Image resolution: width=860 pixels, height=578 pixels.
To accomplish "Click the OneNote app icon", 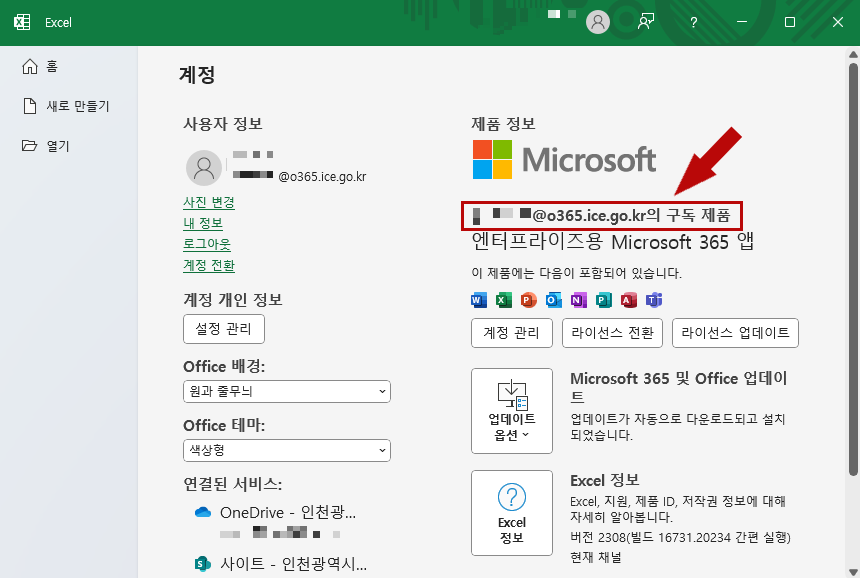I will pyautogui.click(x=579, y=300).
